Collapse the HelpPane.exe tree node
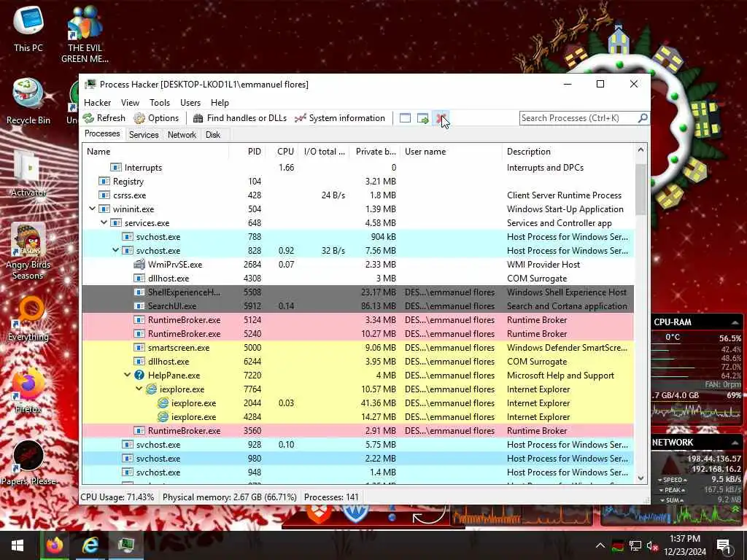 (x=127, y=375)
